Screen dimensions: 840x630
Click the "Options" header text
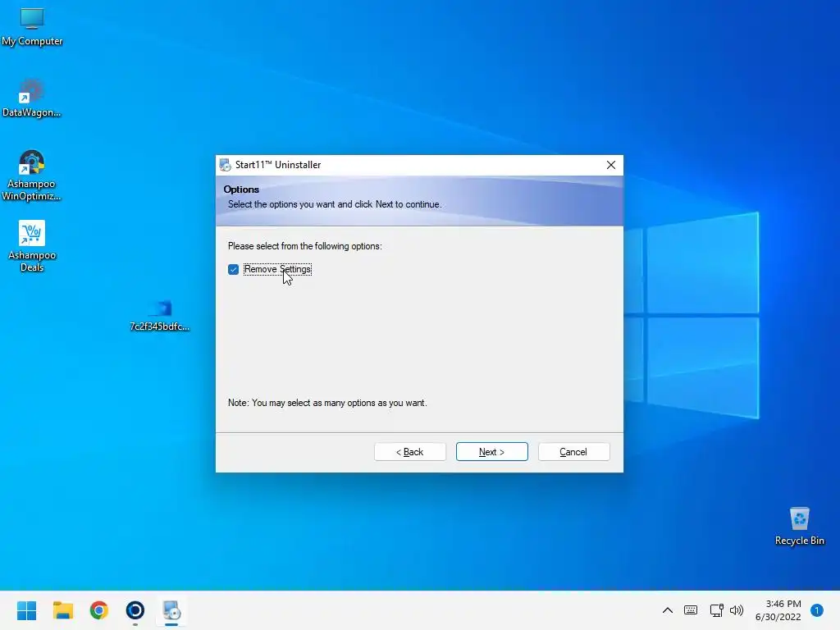coord(241,189)
